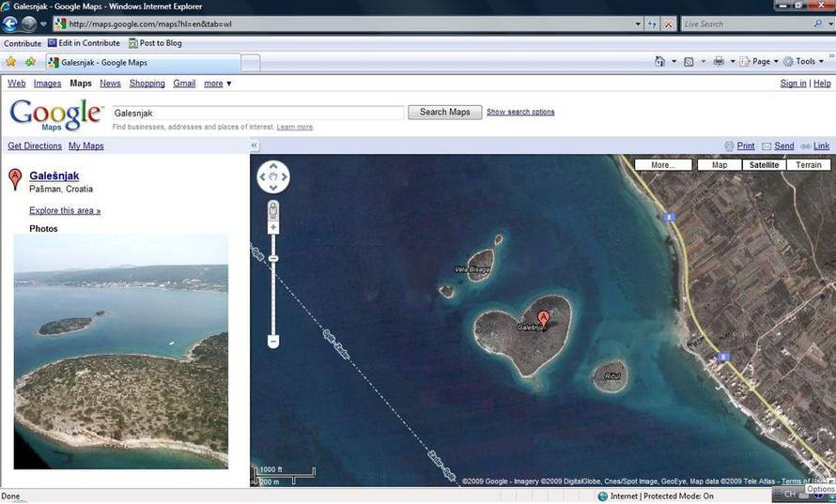Open the Tools menu
The image size is (836, 504).
803,62
